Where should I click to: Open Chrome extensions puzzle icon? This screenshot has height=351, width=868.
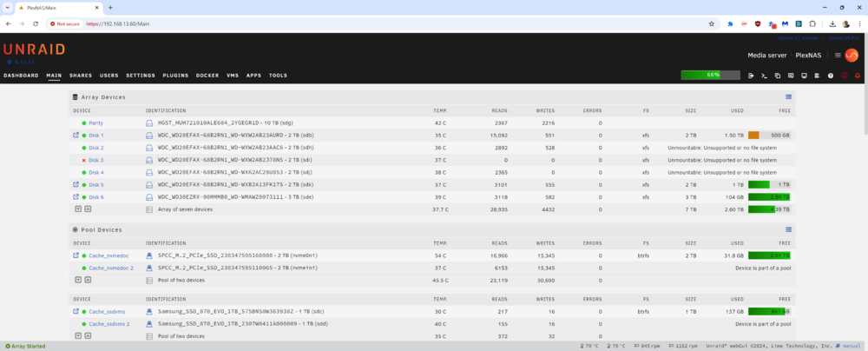(x=812, y=23)
